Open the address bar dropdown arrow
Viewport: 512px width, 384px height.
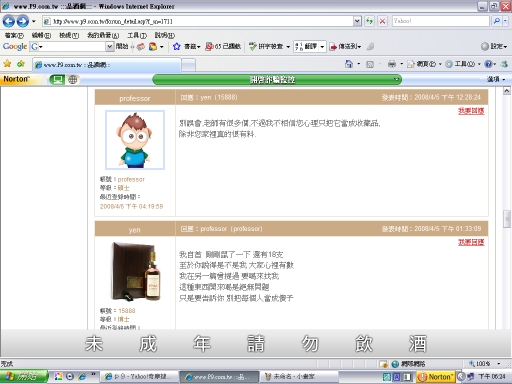357,21
